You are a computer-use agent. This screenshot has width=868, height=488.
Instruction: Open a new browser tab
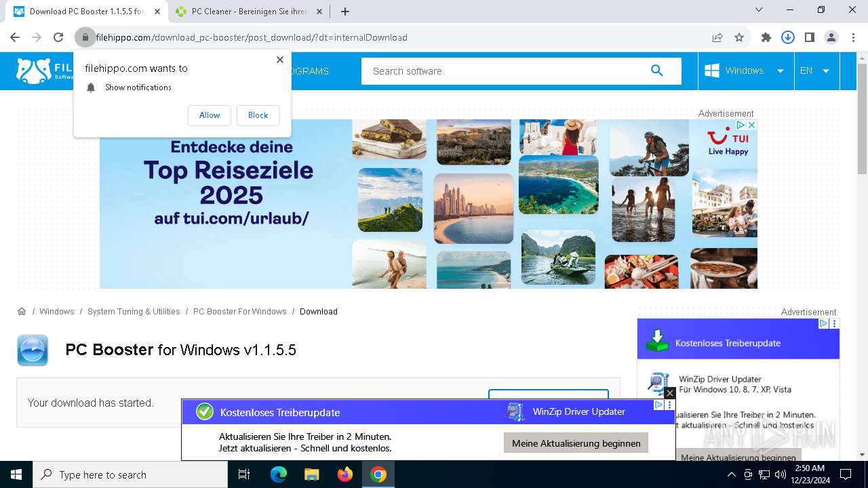(x=345, y=12)
